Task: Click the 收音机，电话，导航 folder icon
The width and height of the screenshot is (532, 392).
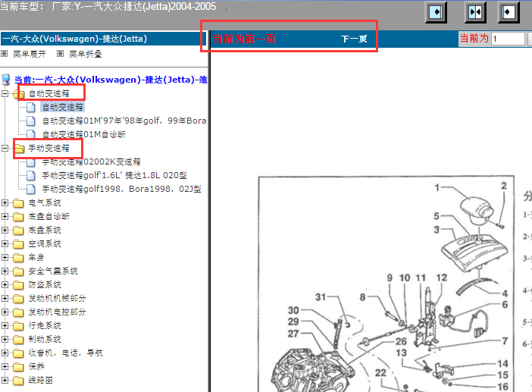Action: [x=18, y=353]
